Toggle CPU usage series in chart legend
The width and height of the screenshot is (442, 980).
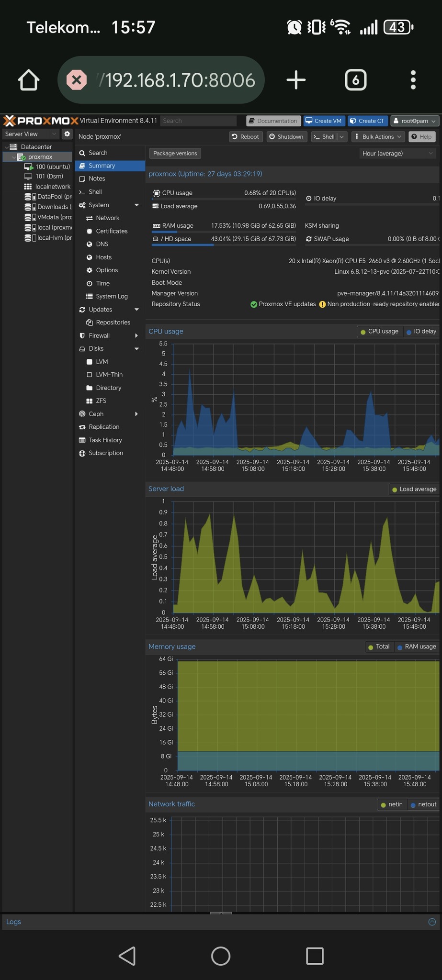coord(379,331)
